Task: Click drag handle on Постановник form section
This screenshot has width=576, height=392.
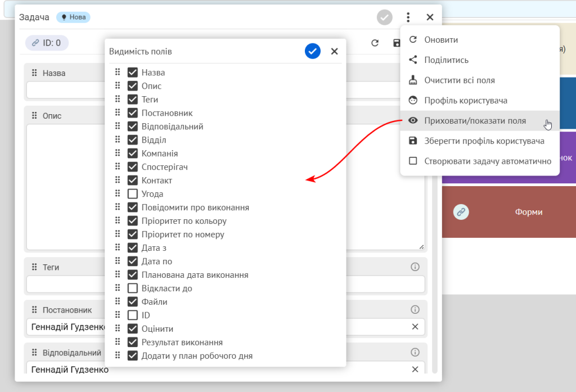Action: (34, 310)
